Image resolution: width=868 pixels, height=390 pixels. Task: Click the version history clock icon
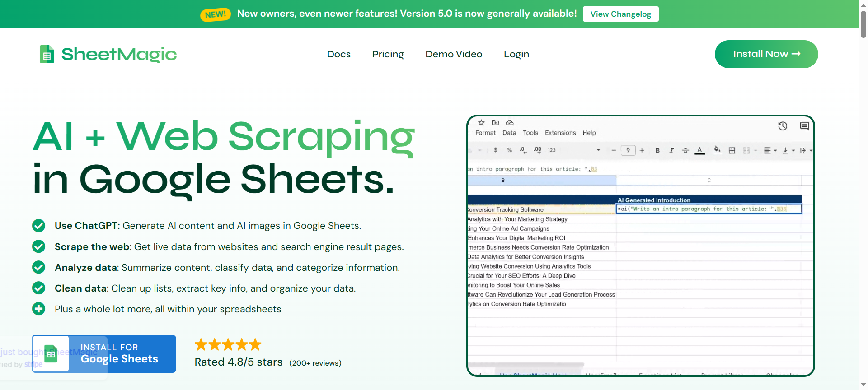pos(783,126)
